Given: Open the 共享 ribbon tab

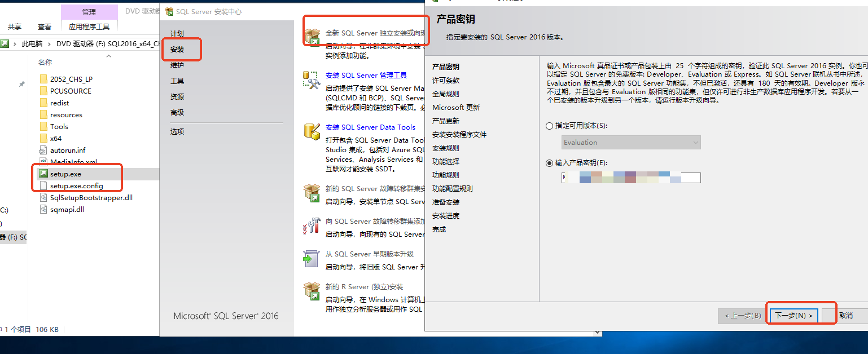Looking at the screenshot, I should pos(15,26).
